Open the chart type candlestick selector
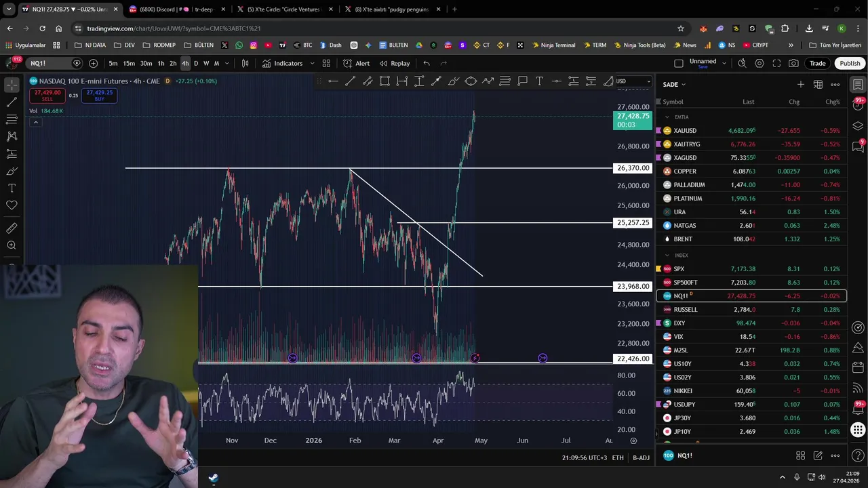 245,63
